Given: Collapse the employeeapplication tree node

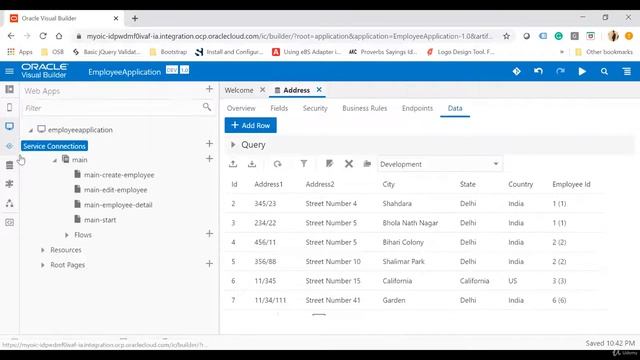Looking at the screenshot, I should 31,130.
